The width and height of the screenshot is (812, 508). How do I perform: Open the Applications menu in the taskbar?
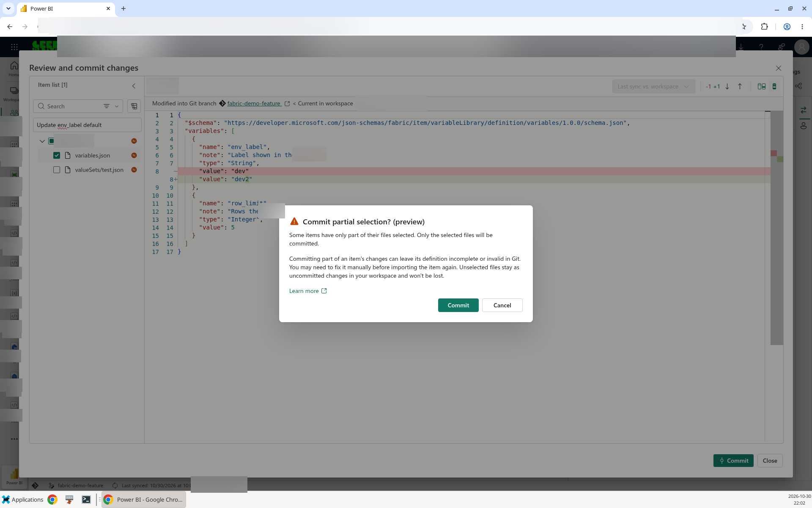point(22,500)
